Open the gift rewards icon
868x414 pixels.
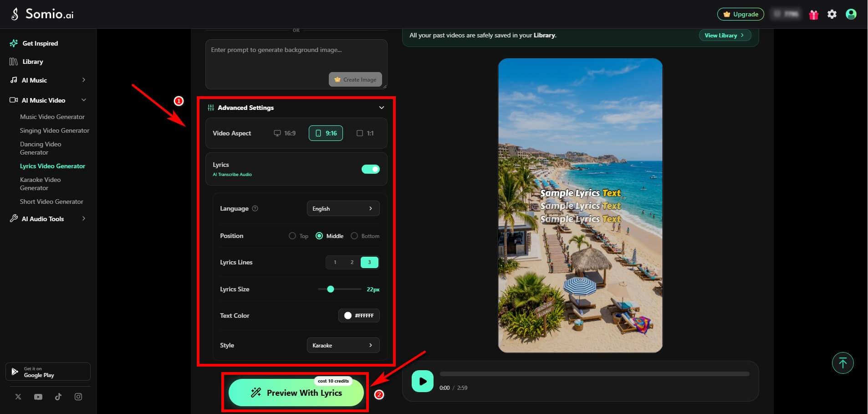[x=813, y=15]
